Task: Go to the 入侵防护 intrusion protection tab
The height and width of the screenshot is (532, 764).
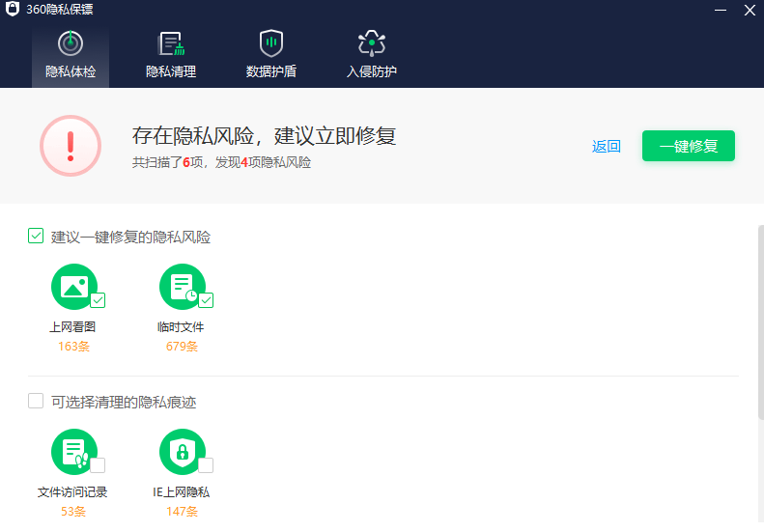Action: 372,57
